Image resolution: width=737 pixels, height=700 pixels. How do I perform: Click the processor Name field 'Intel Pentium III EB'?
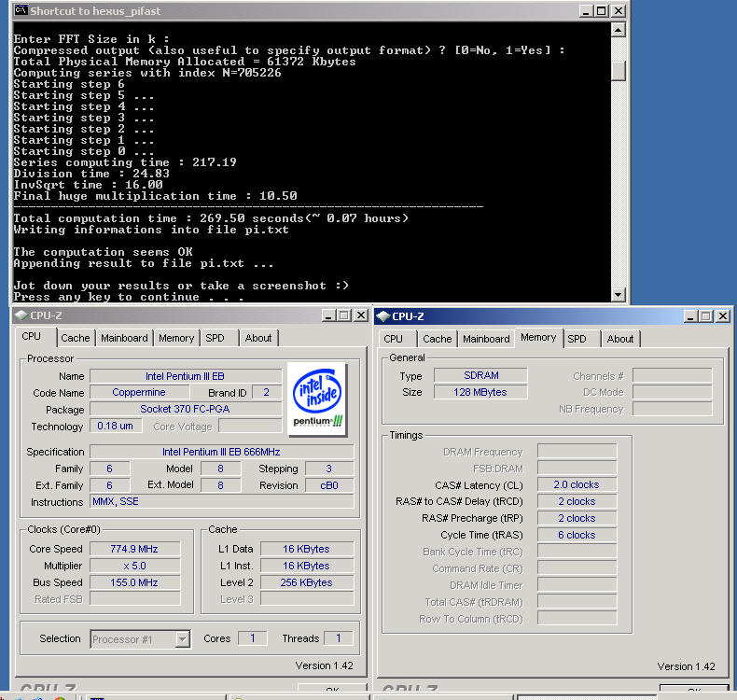[x=186, y=376]
